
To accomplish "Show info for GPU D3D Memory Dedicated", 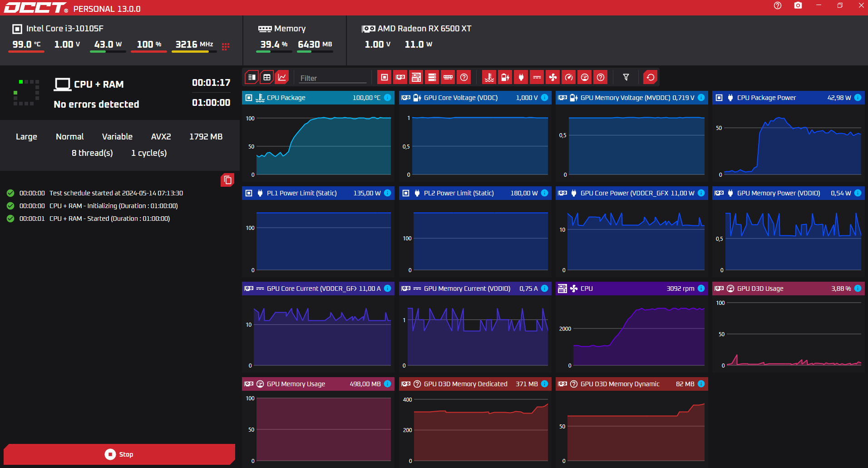I will click(545, 384).
